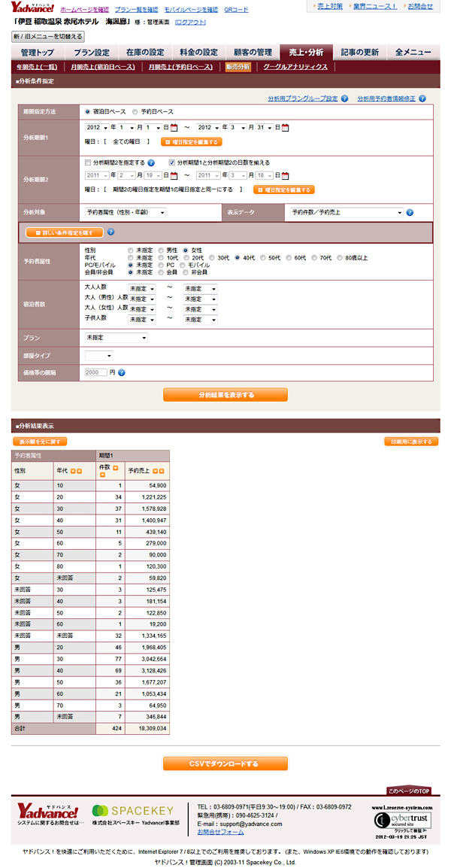The width and height of the screenshot is (451, 868).
Task: Click sales value 3,042,664 in table
Action: click(147, 659)
